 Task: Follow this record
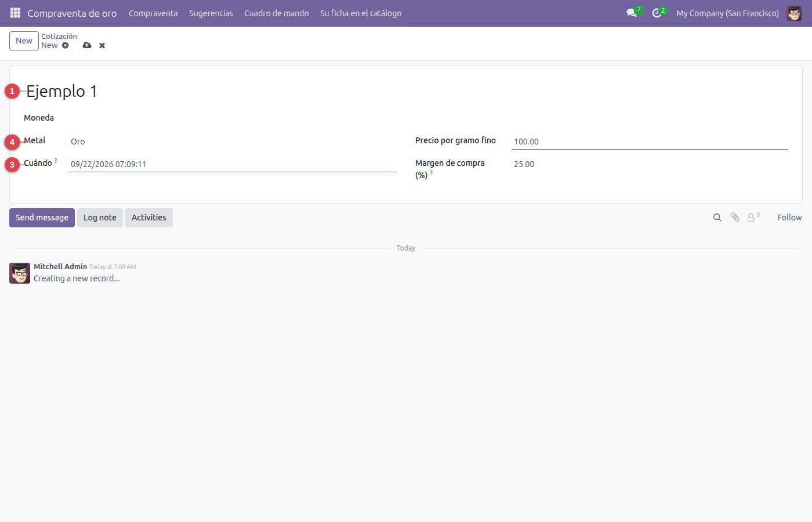(789, 217)
